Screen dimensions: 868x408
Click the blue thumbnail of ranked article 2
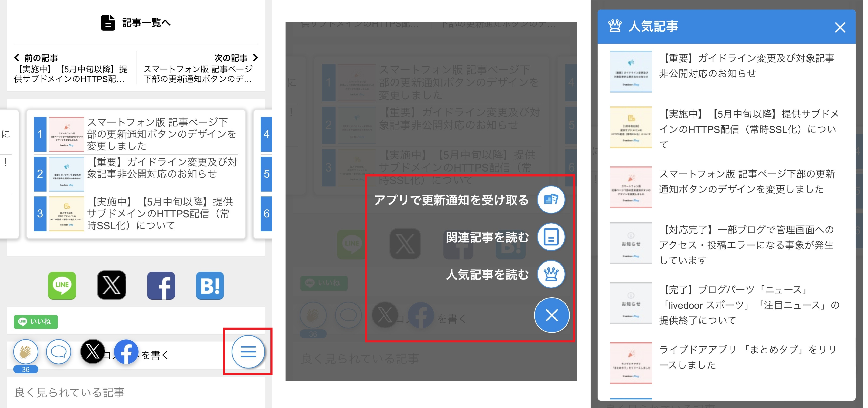tap(67, 174)
